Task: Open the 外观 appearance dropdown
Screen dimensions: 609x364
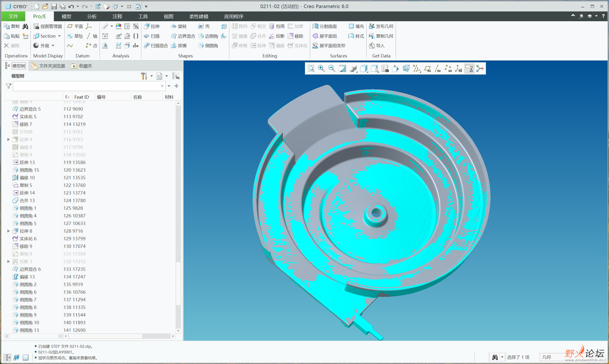Action: (53, 46)
